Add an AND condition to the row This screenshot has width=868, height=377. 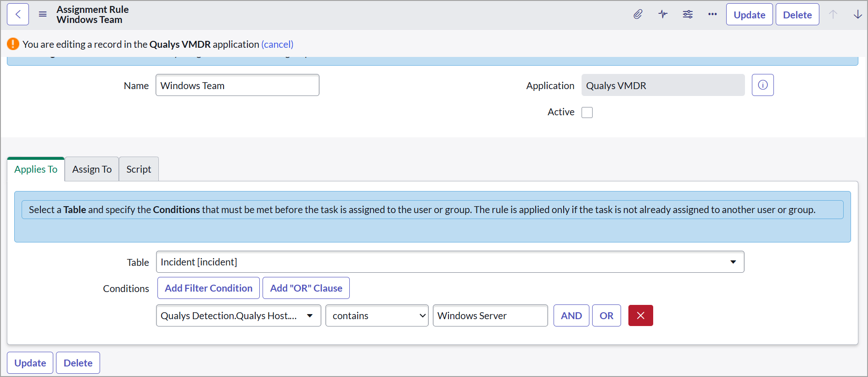pyautogui.click(x=571, y=315)
